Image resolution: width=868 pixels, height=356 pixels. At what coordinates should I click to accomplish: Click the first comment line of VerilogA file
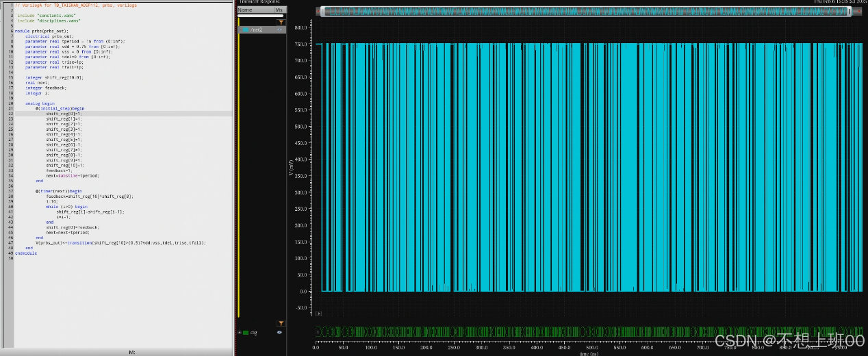tap(76, 5)
